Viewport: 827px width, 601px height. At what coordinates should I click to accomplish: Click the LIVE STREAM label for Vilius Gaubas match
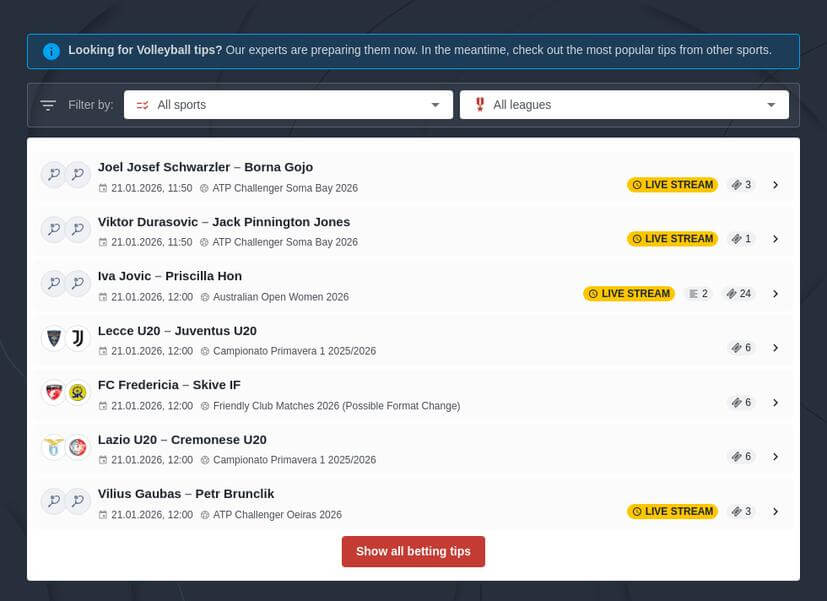click(x=673, y=511)
